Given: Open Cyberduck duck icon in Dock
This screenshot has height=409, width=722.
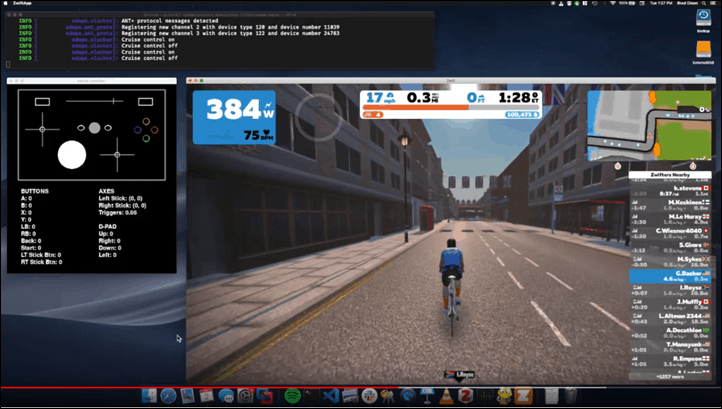Looking at the screenshot, I should 504,396.
